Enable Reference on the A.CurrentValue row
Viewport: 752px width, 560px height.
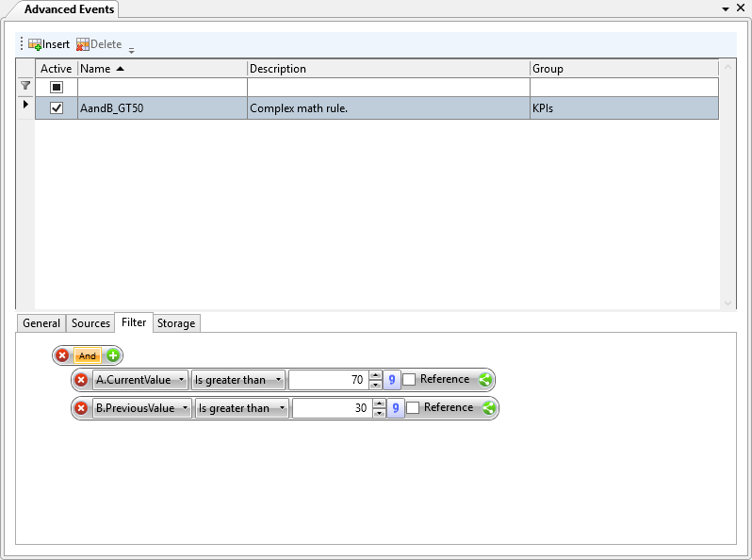point(409,380)
